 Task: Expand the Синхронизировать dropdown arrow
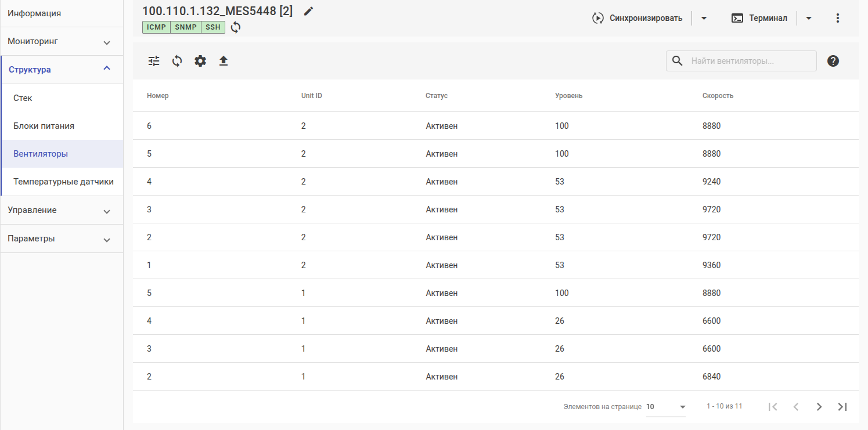[704, 18]
